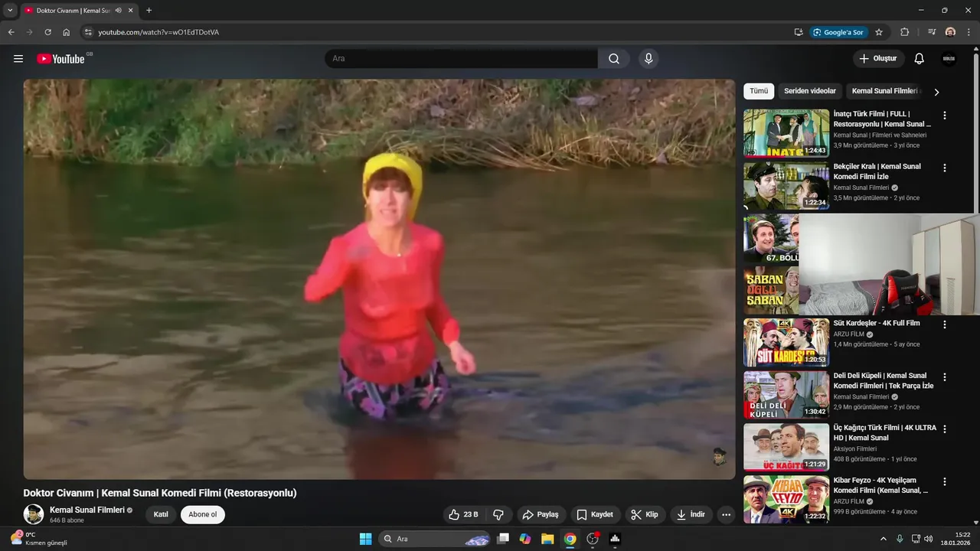Open the Bekçiler Kralı video thumbnail

(x=786, y=186)
